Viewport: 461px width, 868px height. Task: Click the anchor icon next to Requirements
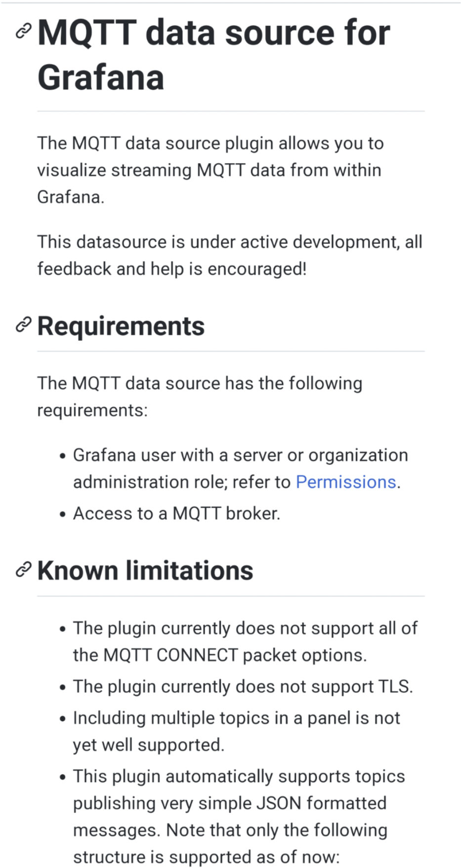23,325
